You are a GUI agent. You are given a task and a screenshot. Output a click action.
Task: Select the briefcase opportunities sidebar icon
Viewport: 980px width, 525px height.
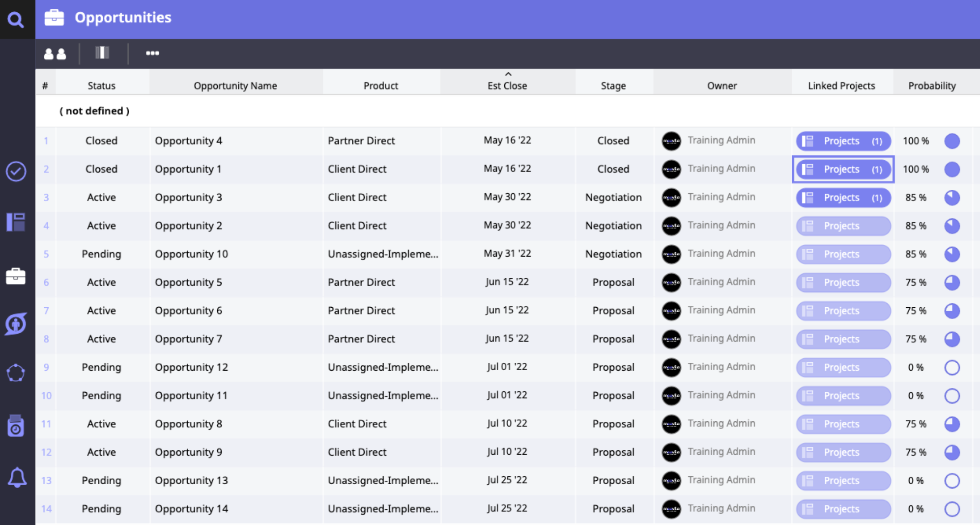pyautogui.click(x=16, y=276)
